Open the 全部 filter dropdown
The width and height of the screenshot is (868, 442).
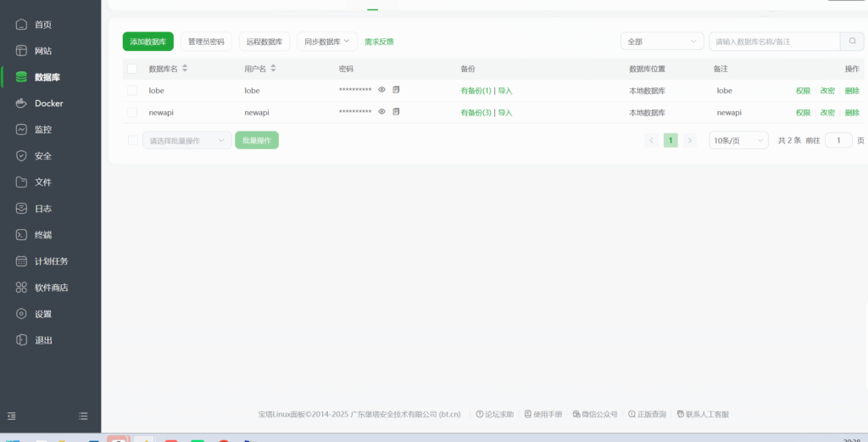pos(662,41)
